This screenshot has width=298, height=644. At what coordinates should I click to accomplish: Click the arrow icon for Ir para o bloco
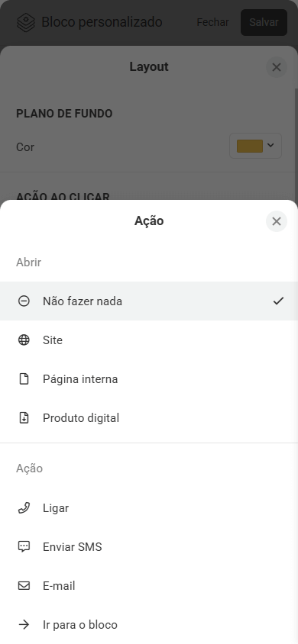pos(24,625)
